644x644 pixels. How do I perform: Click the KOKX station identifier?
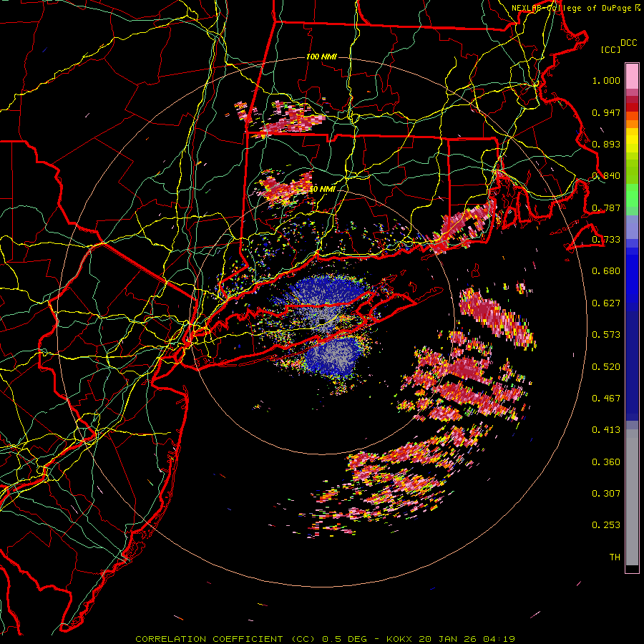click(x=399, y=639)
